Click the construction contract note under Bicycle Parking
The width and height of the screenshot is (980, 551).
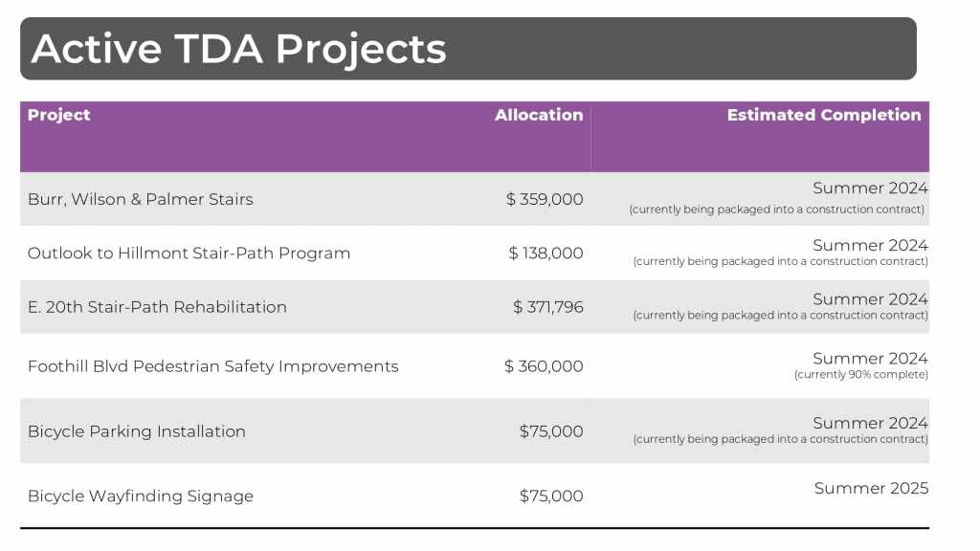tap(780, 440)
